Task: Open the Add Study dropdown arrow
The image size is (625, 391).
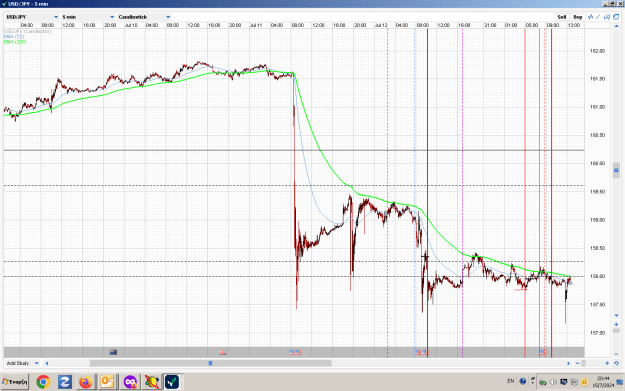Action: (x=37, y=363)
